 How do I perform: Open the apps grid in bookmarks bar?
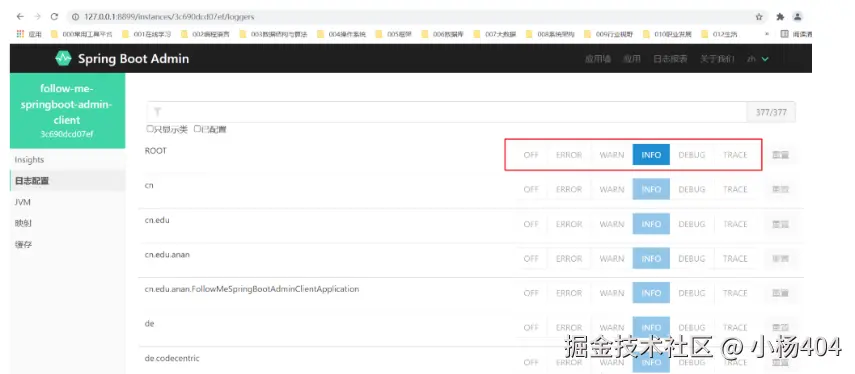20,34
